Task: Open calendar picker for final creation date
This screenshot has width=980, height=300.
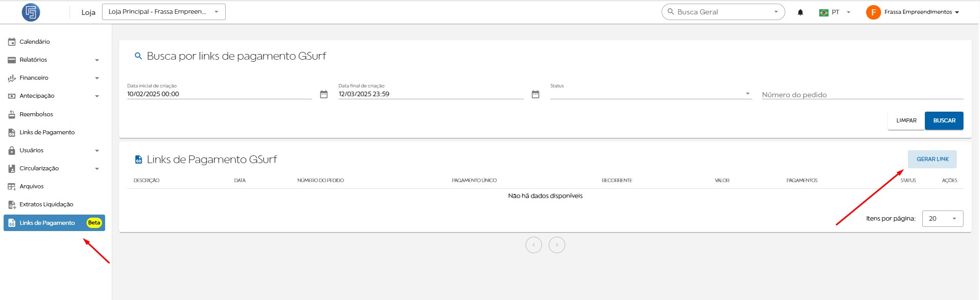Action: [x=535, y=94]
